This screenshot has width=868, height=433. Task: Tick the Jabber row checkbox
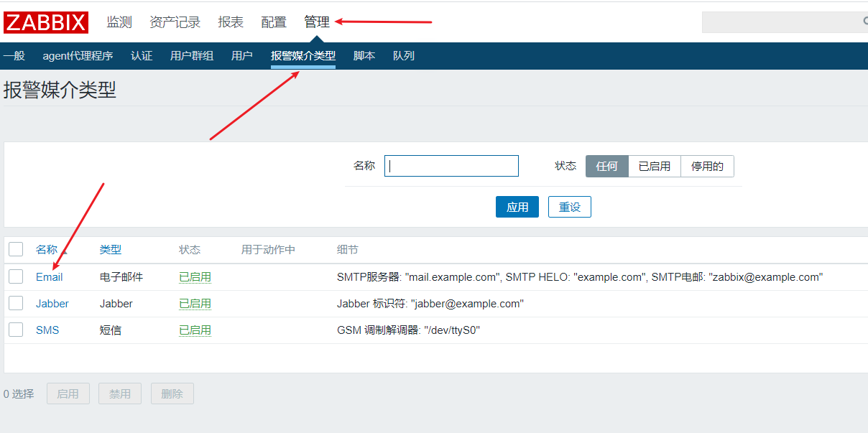pyautogui.click(x=16, y=303)
